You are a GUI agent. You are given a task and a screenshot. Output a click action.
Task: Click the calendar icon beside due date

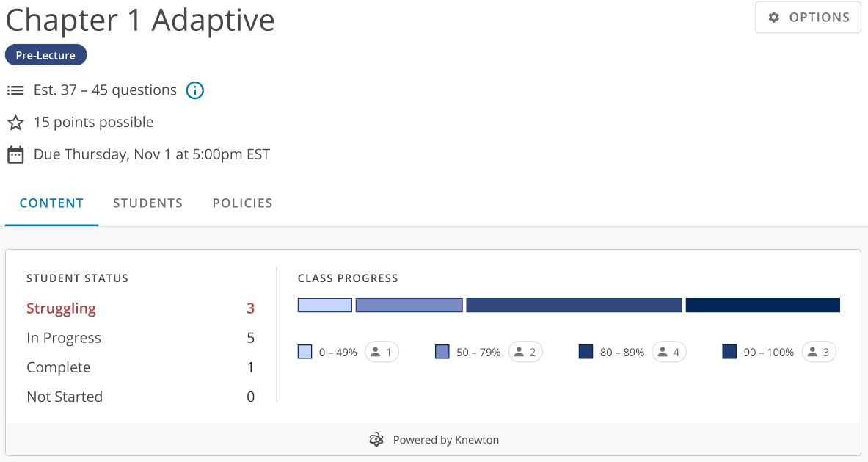coord(15,155)
